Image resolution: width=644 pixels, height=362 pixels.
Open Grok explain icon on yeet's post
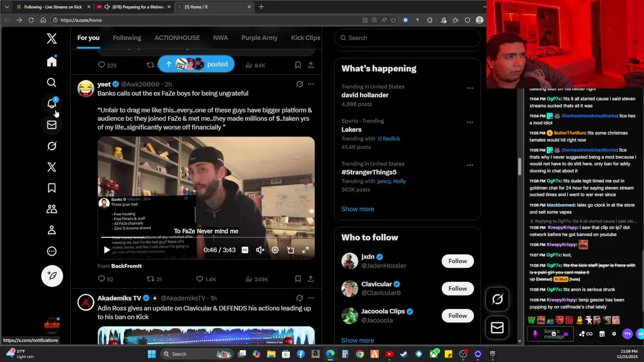(299, 84)
